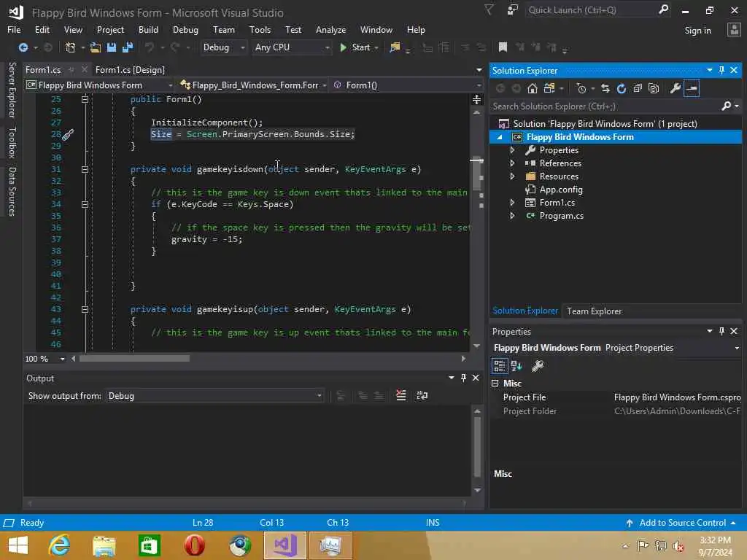The image size is (747, 560).
Task: Click the Property Pages wrench icon in Properties
Action: [538, 366]
